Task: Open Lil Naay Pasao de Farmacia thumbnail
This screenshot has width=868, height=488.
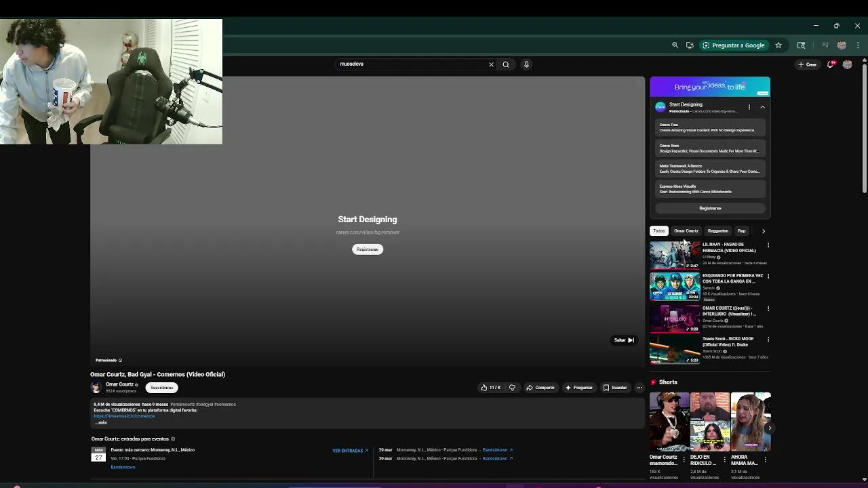Action: point(675,255)
